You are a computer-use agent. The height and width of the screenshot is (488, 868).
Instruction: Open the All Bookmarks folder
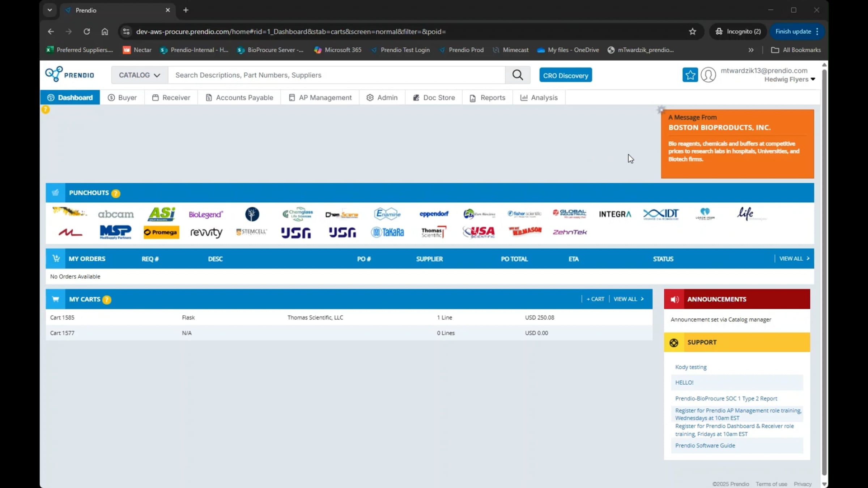[796, 50]
